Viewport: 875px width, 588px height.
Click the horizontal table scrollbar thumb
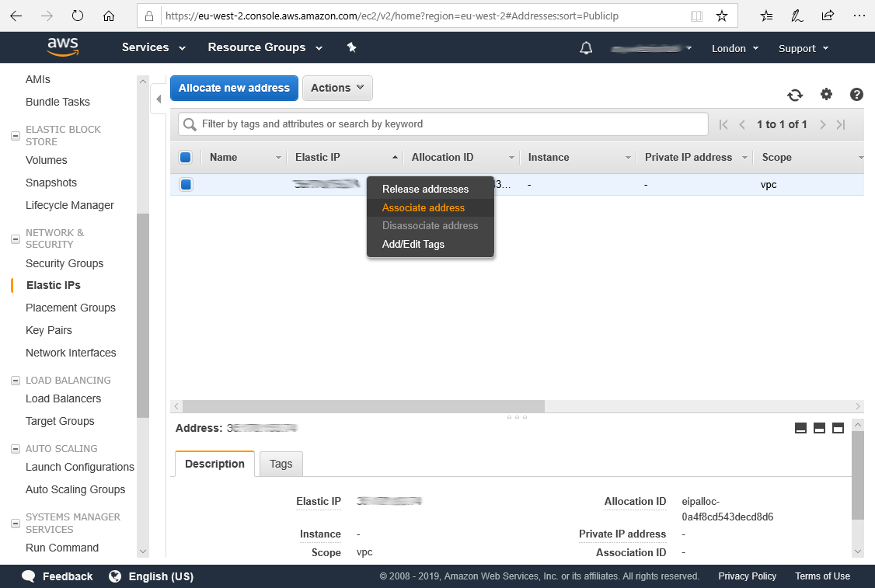click(x=363, y=406)
